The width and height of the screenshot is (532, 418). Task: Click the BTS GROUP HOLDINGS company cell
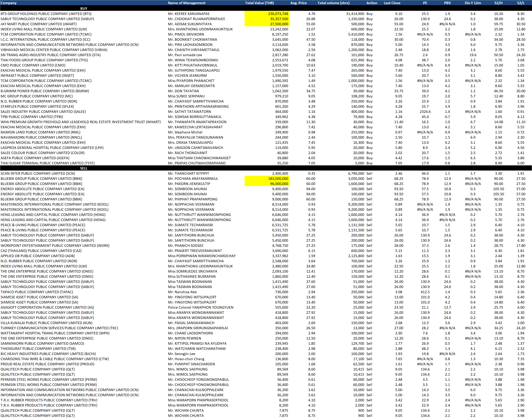pyautogui.click(x=46, y=14)
